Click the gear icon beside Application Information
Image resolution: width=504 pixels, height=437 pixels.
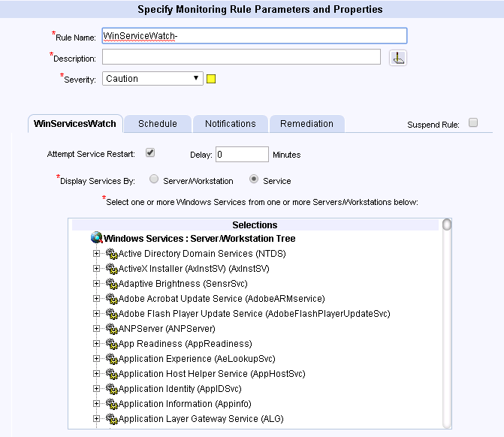(112, 404)
